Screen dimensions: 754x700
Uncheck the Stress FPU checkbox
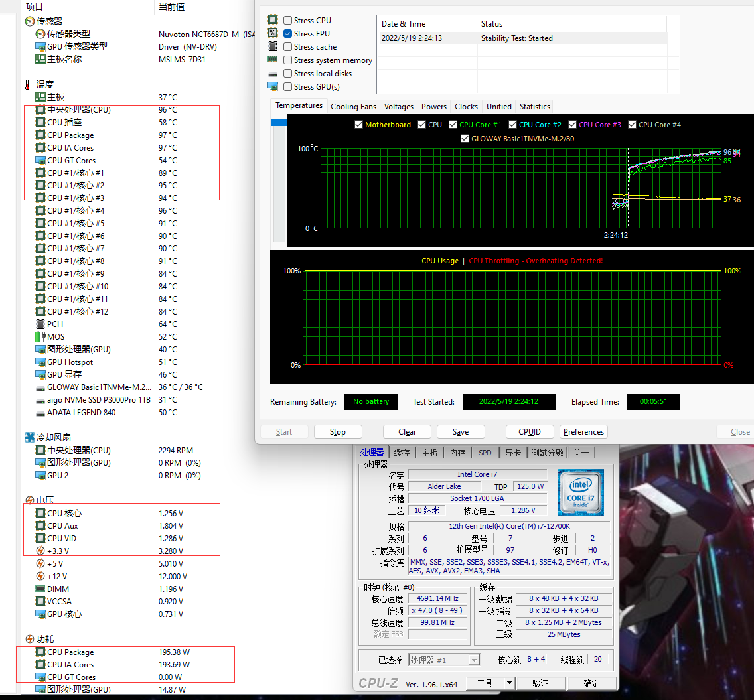coord(287,34)
